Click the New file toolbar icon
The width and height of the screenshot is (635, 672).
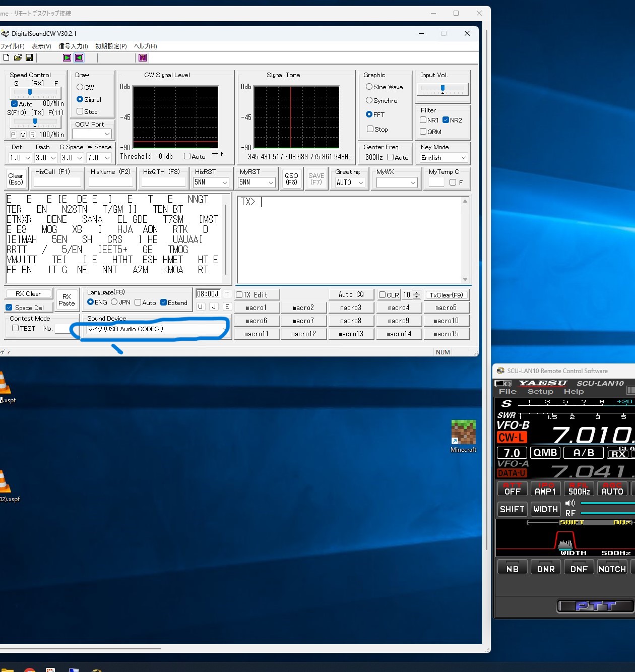click(x=6, y=57)
